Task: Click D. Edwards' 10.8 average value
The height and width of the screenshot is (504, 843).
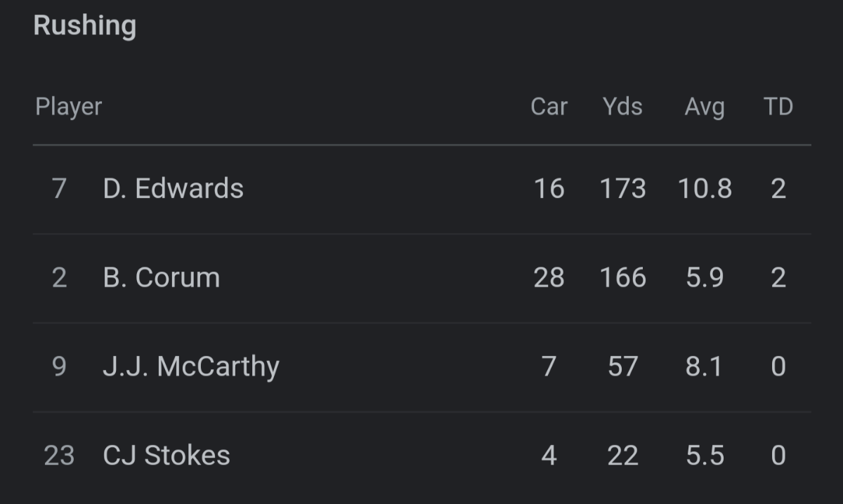Action: click(x=705, y=189)
